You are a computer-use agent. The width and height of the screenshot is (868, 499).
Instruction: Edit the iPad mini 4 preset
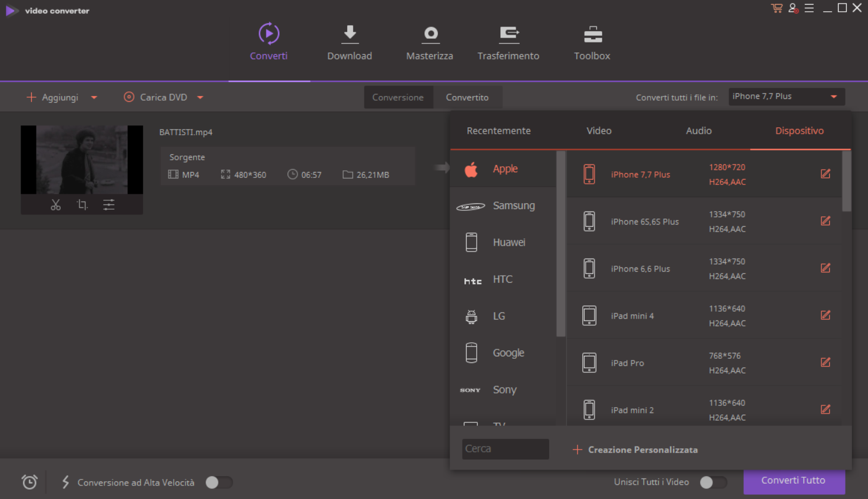coord(826,315)
